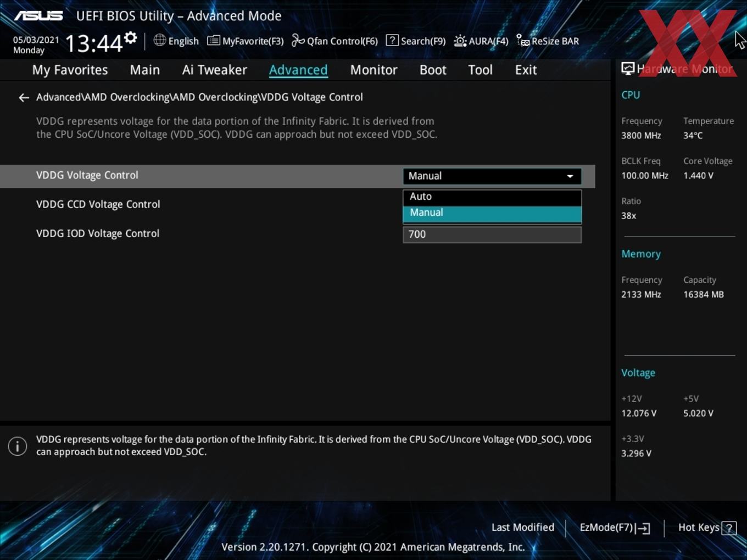
Task: Click the settings gear next to the clock
Action: pyautogui.click(x=130, y=38)
